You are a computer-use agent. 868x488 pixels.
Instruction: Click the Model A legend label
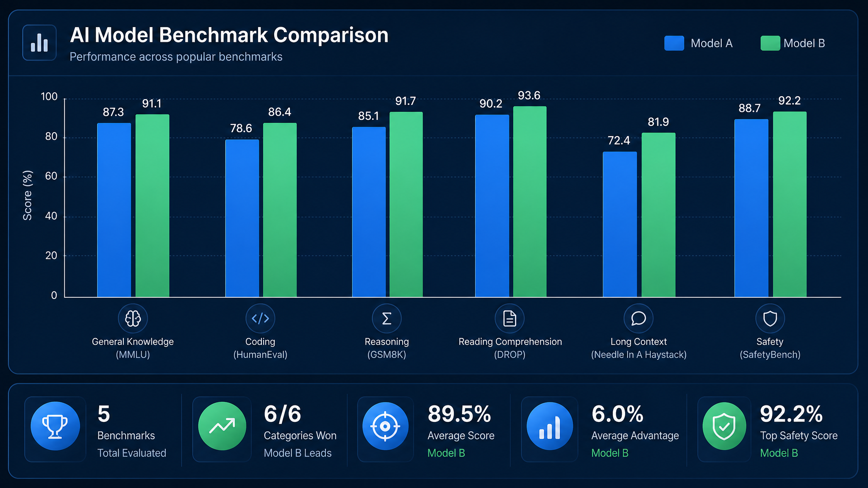click(712, 43)
